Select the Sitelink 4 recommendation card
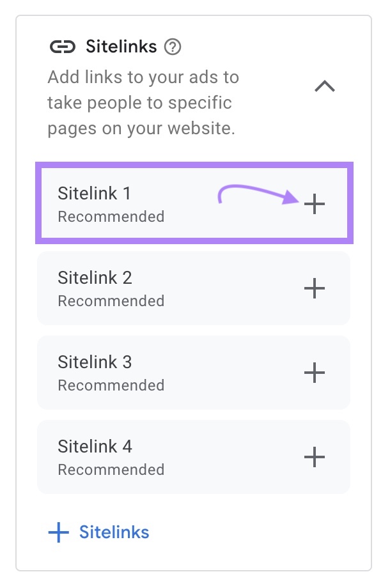 [192, 457]
